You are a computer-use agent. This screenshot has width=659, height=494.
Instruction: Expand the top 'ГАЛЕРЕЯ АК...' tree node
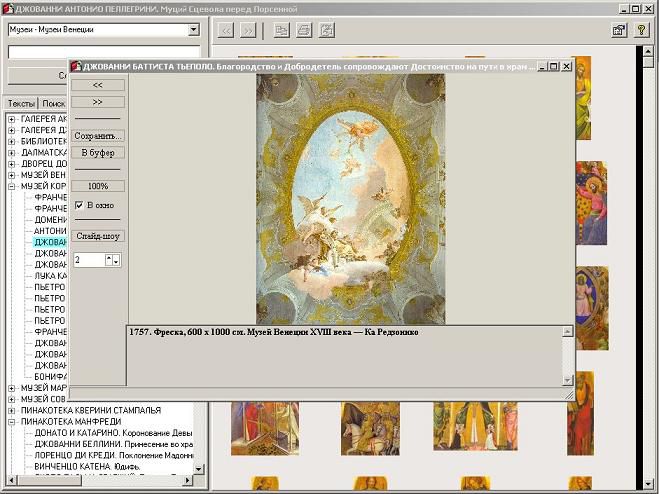point(11,119)
